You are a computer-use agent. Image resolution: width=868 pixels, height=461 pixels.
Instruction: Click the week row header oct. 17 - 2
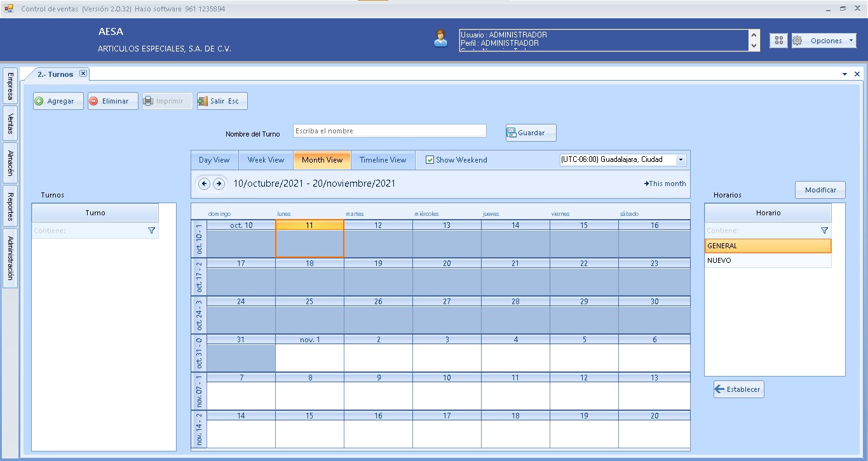[199, 277]
